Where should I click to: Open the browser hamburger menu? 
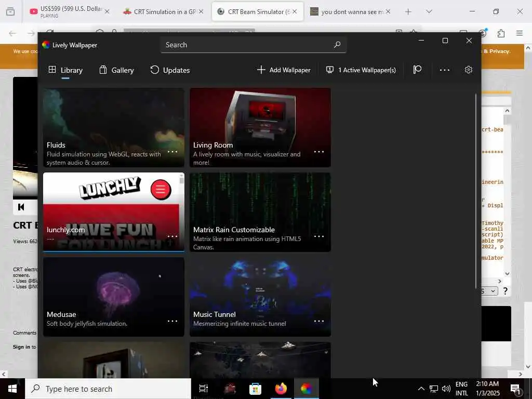pos(520,33)
